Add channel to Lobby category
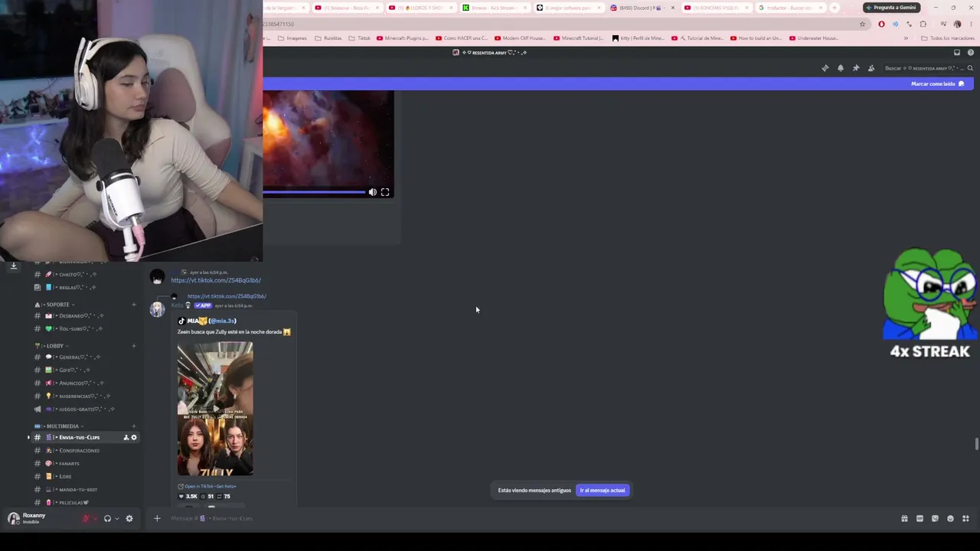The height and width of the screenshot is (551, 980). click(x=133, y=346)
